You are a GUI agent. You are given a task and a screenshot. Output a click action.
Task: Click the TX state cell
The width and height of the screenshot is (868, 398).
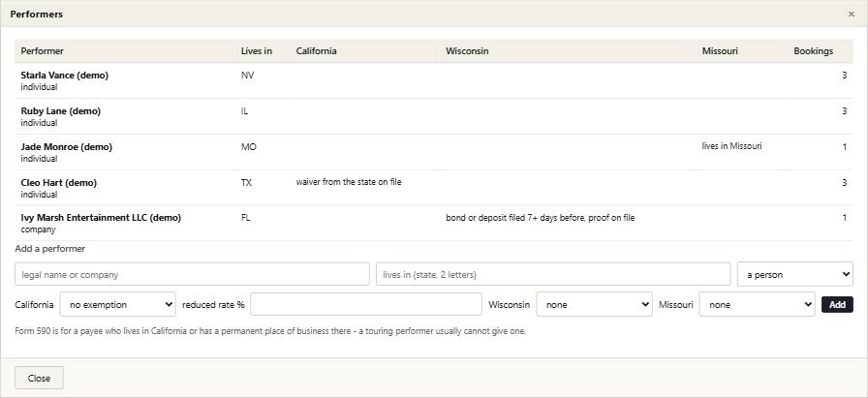click(x=246, y=183)
